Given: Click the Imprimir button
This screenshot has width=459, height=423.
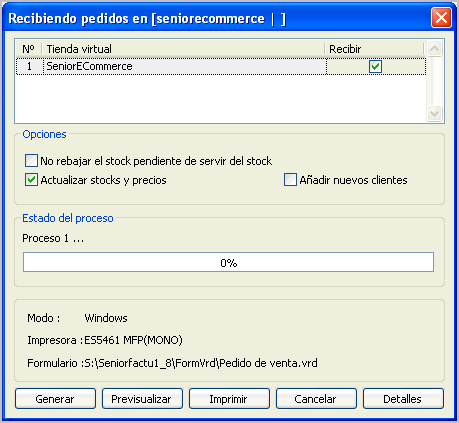Looking at the screenshot, I should click(x=229, y=399).
